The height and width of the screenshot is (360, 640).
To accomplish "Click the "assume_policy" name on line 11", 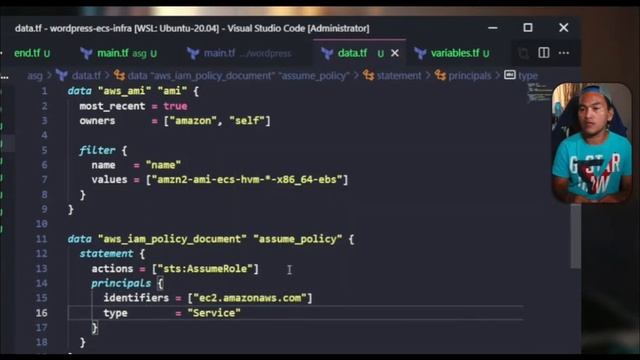I will point(297,239).
